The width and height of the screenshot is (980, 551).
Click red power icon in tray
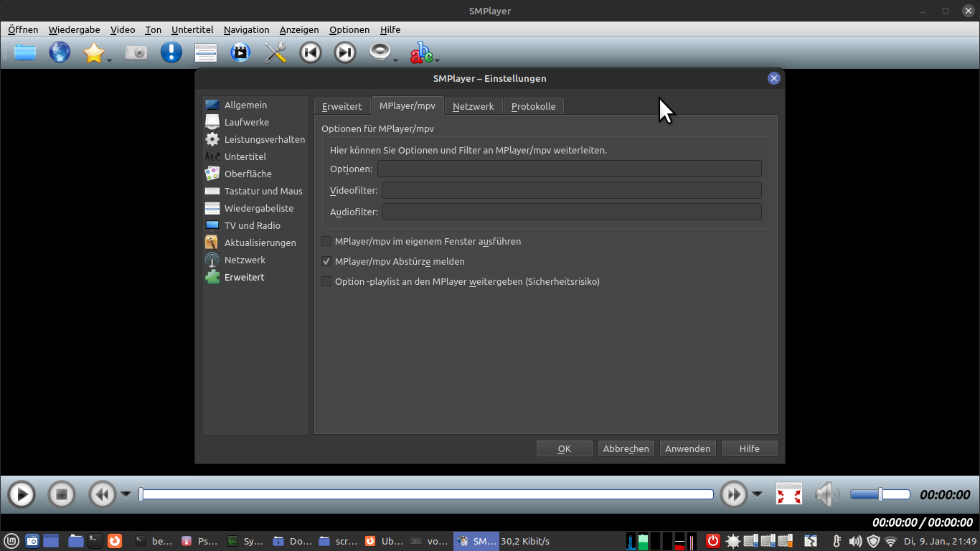[713, 541]
